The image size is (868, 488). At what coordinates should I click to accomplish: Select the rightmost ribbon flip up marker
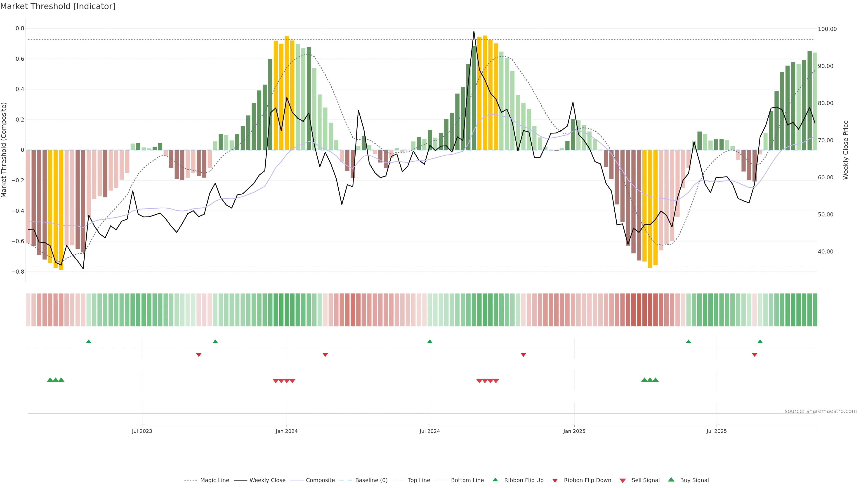pyautogui.click(x=760, y=342)
